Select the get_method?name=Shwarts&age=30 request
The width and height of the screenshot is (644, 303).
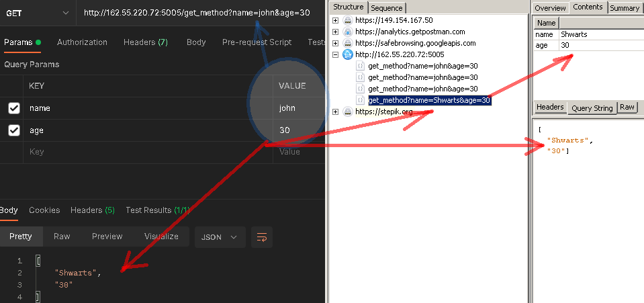point(430,100)
